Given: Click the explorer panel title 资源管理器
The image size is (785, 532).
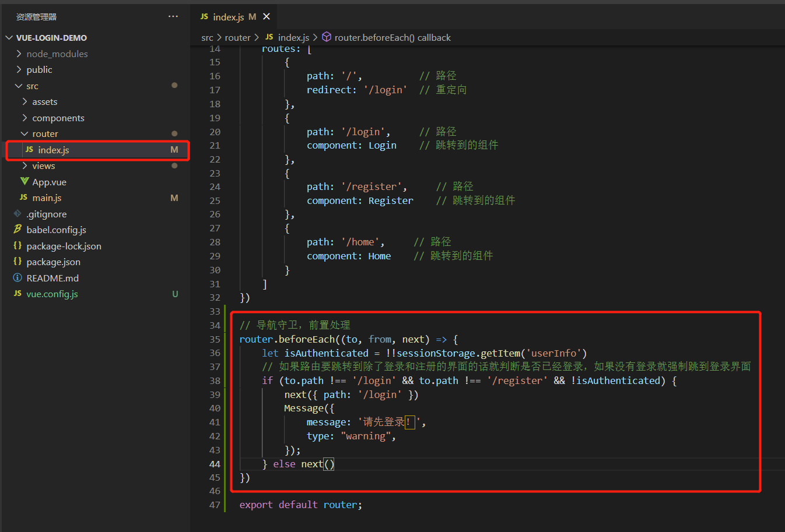Looking at the screenshot, I should tap(36, 17).
